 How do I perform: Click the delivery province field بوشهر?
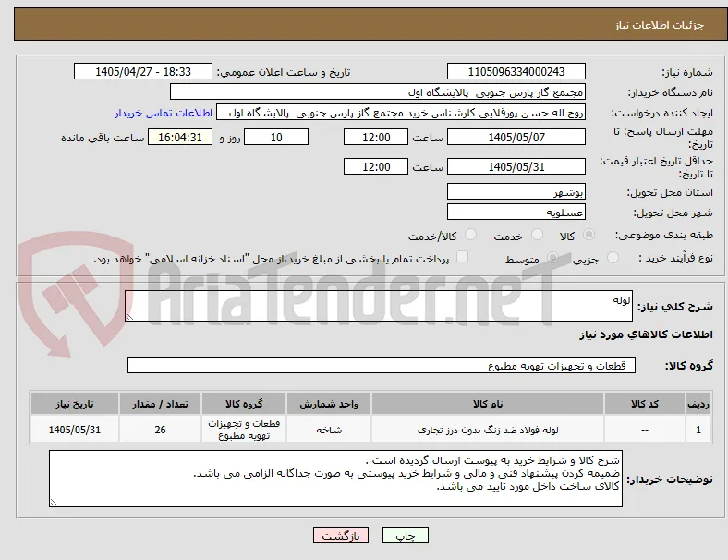tap(516, 191)
